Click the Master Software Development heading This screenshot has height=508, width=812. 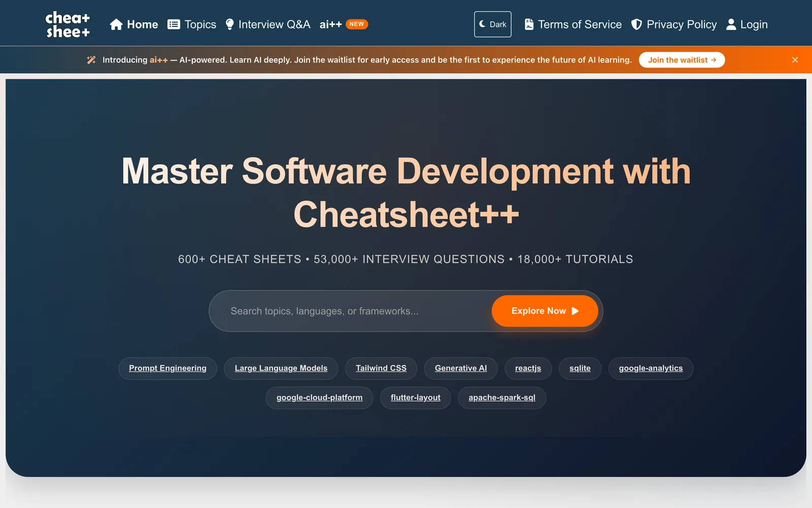coord(406,193)
